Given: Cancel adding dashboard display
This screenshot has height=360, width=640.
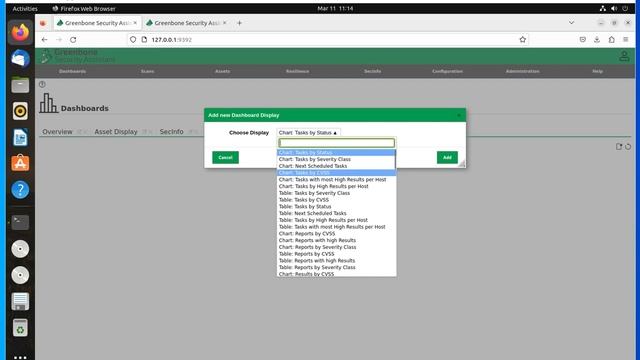Looking at the screenshot, I should 225,158.
